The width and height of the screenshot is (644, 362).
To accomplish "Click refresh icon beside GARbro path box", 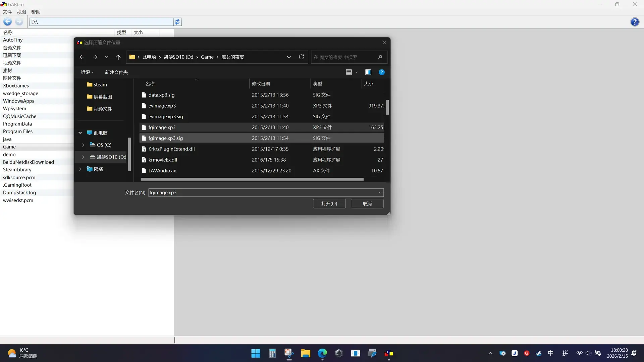I will (177, 22).
